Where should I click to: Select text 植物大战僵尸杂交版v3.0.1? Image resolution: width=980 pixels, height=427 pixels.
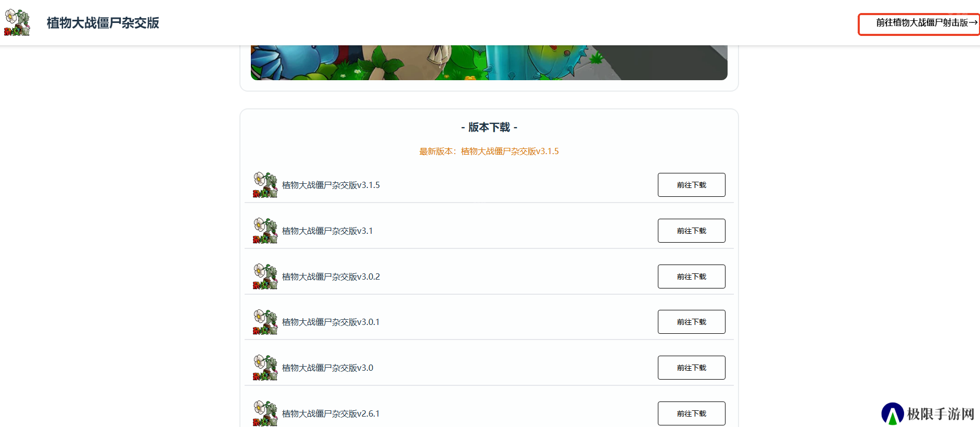coord(331,322)
